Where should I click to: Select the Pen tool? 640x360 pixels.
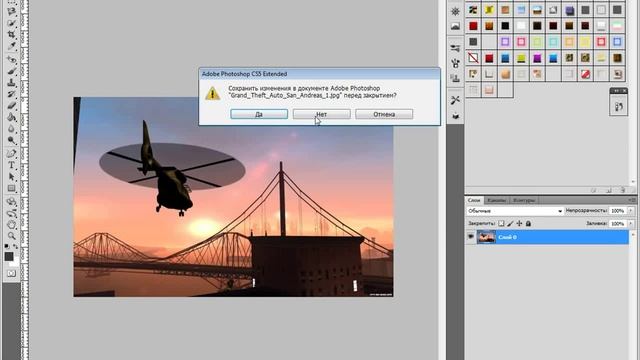tap(11, 154)
